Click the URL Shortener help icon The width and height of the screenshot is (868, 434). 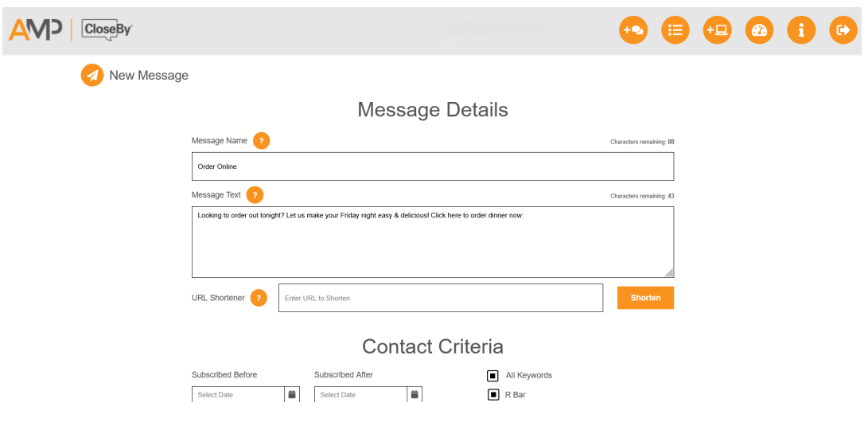pyautogui.click(x=259, y=298)
